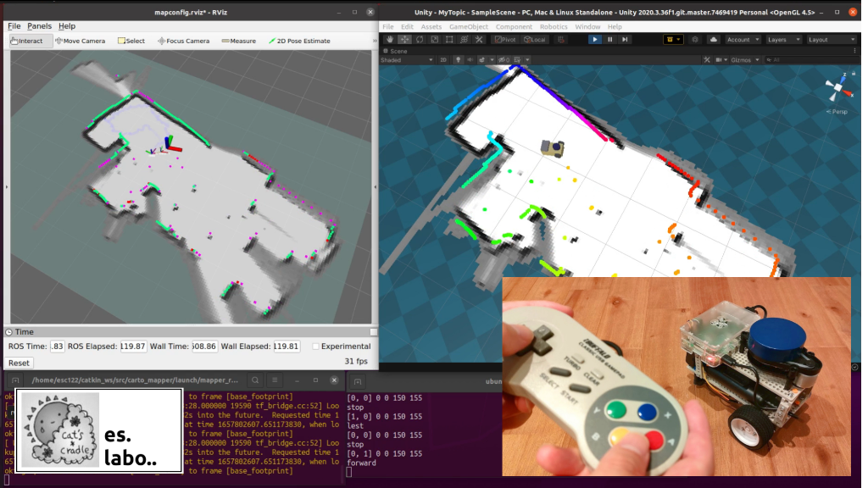Select the Move Camera tool in RViz

(81, 41)
